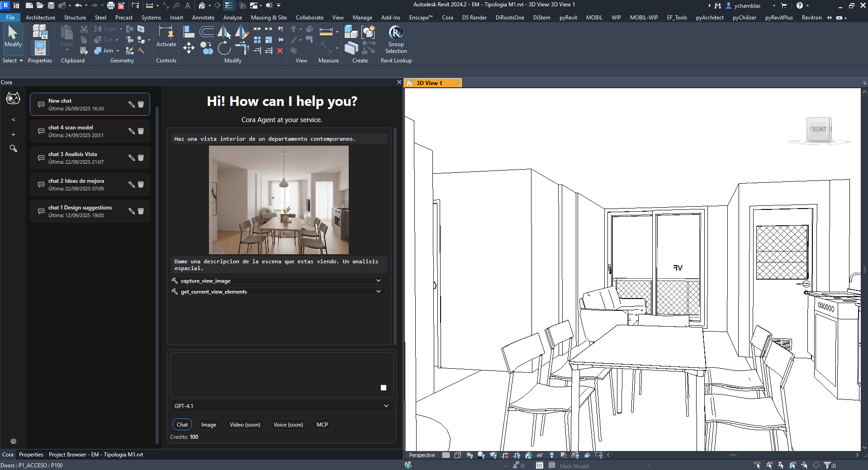Click the red Delete icon in ribbon

coord(280,51)
